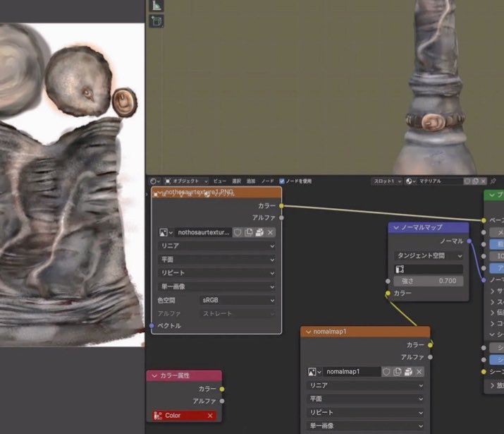Open the ノード menu
The width and height of the screenshot is (504, 434).
point(267,181)
